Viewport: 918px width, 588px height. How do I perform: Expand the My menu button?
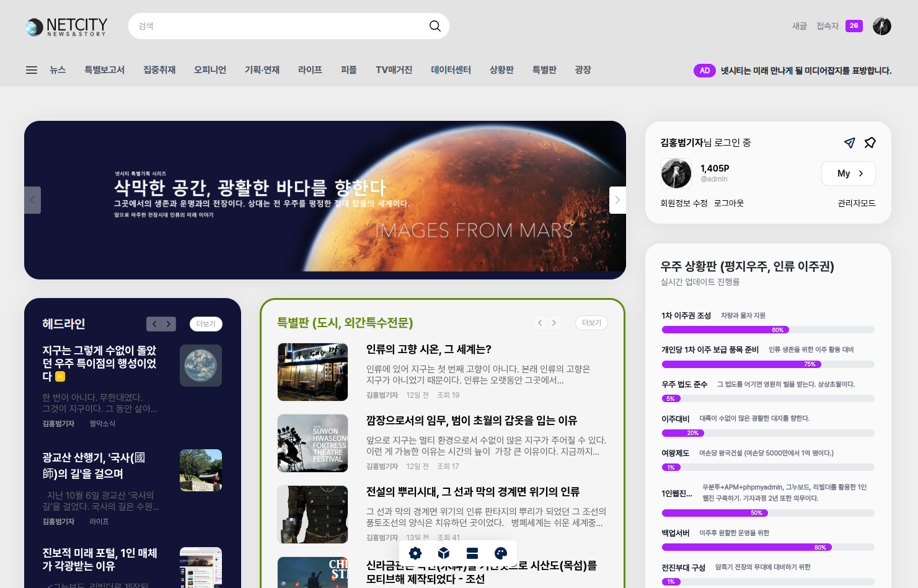tap(848, 173)
